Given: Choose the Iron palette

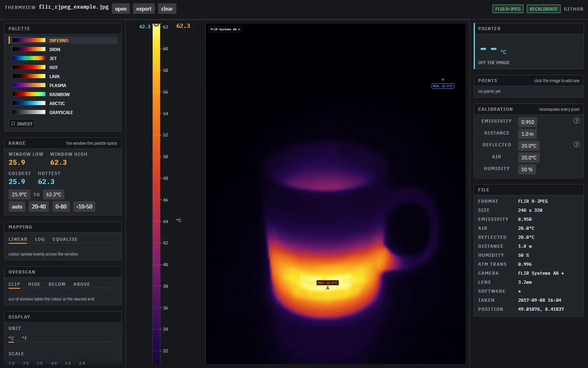Looking at the screenshot, I should pos(63,49).
